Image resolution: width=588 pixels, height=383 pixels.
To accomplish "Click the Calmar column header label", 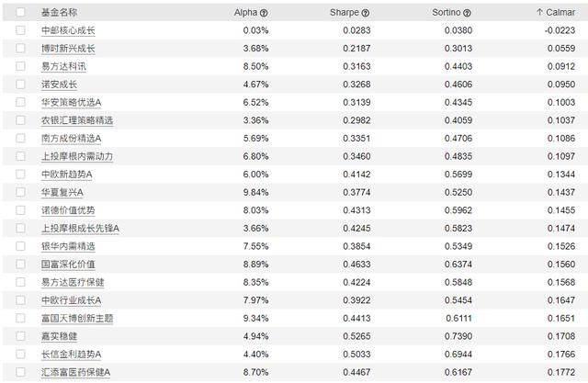I will [562, 13].
